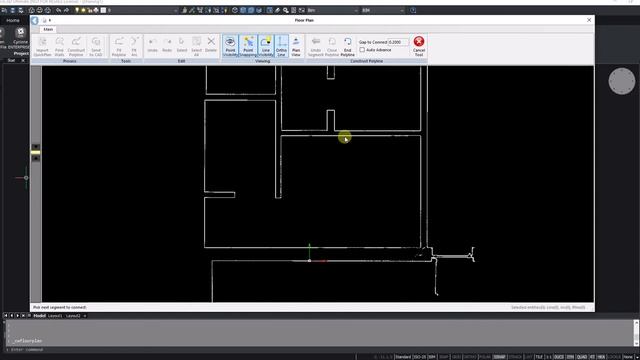Click the End Polyline icon
This screenshot has width=640, height=360.
[x=347, y=46]
